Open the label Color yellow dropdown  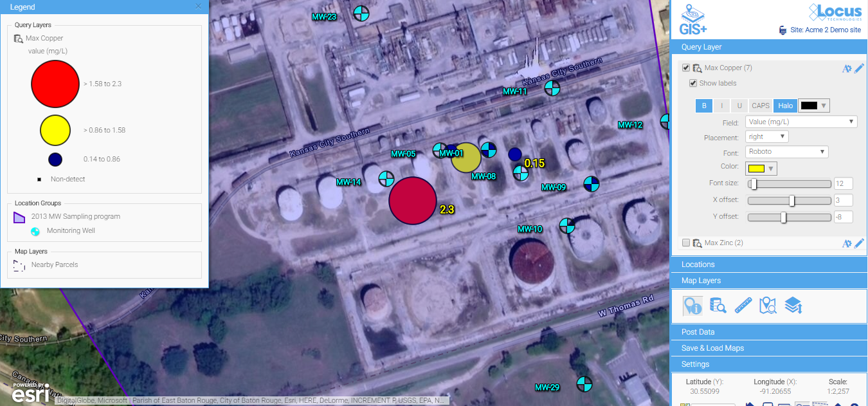click(x=761, y=169)
